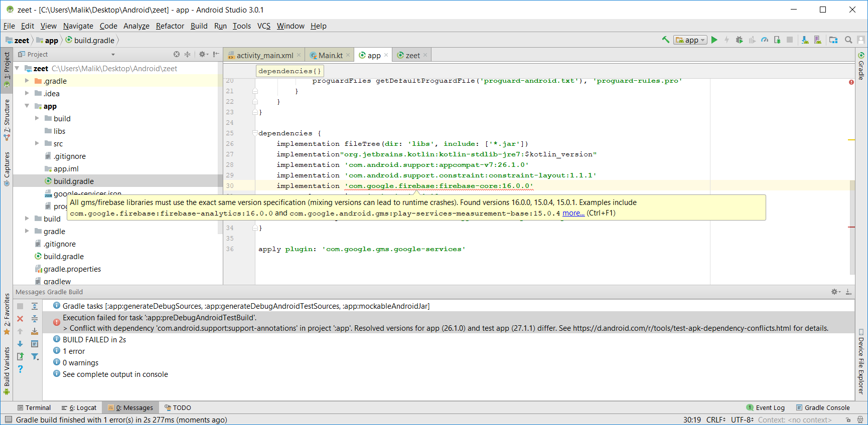Open filter options in Messages toolbar
The height and width of the screenshot is (425, 868).
(x=35, y=356)
